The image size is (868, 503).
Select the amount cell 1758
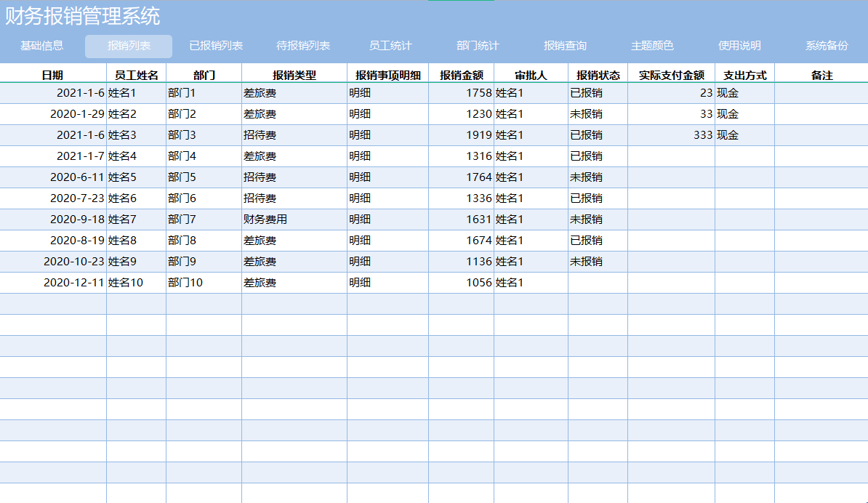pyautogui.click(x=462, y=93)
